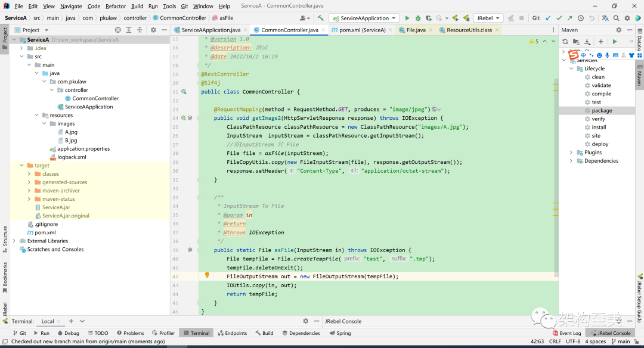Click the UTF-8 encoding indicator
Image resolution: width=644 pixels, height=348 pixels.
tap(573, 341)
